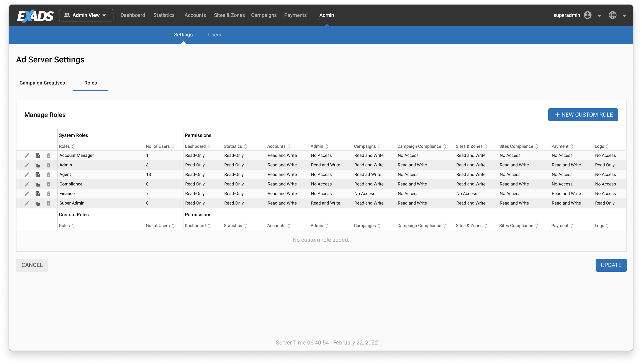Viewport: 642px width, 364px height.
Task: Open Payments in top navigation
Action: point(295,15)
